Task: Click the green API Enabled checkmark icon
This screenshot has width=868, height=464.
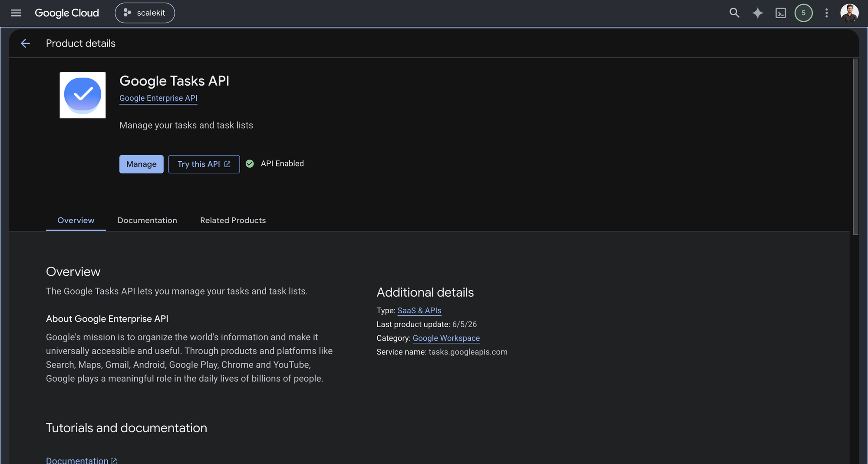Action: click(x=250, y=164)
